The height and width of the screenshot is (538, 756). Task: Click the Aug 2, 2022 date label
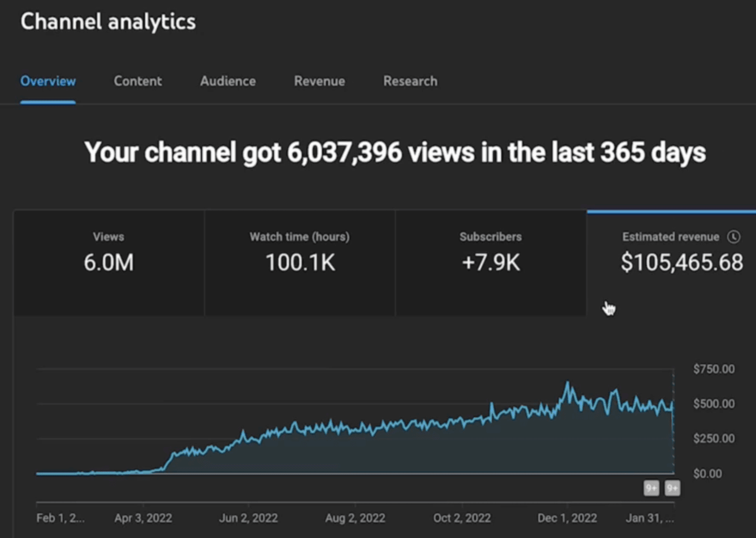[355, 518]
